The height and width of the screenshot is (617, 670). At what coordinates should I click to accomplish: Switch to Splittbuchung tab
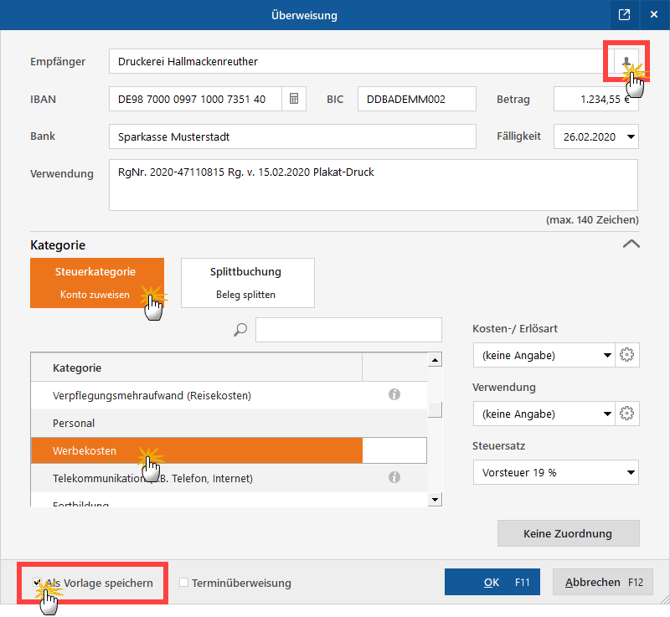[x=247, y=282]
